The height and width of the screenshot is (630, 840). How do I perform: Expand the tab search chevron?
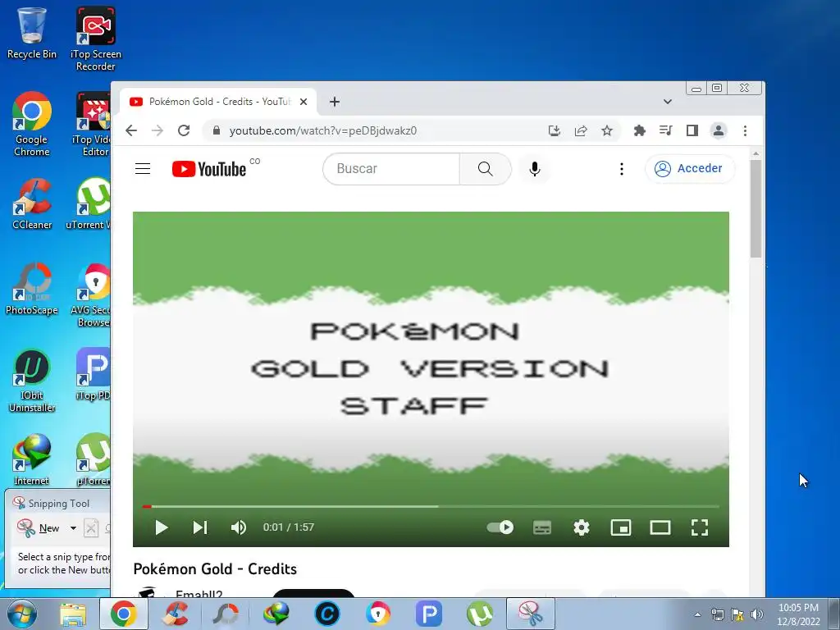(x=668, y=102)
